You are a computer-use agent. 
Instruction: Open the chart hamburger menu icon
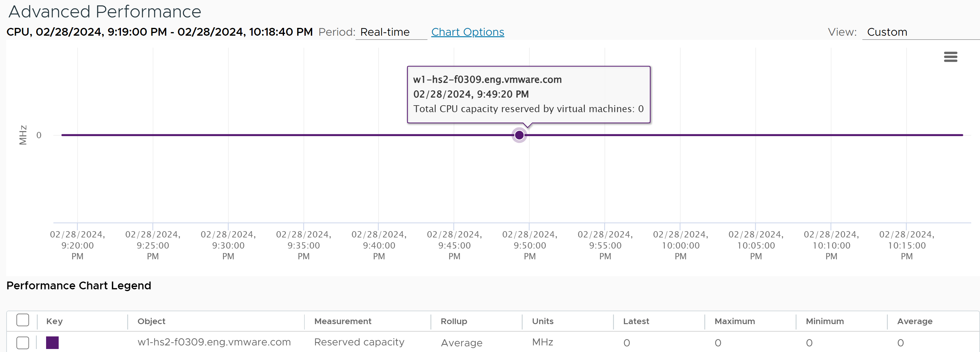coord(950,57)
